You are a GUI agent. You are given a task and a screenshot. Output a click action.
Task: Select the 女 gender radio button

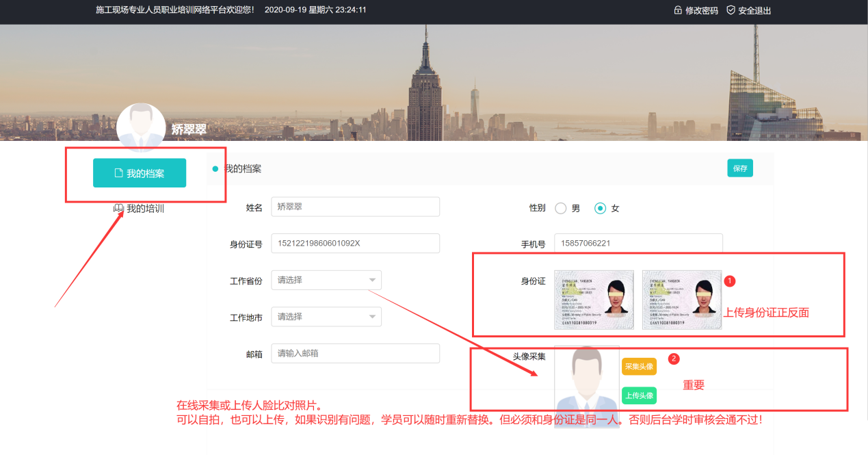[x=601, y=208]
